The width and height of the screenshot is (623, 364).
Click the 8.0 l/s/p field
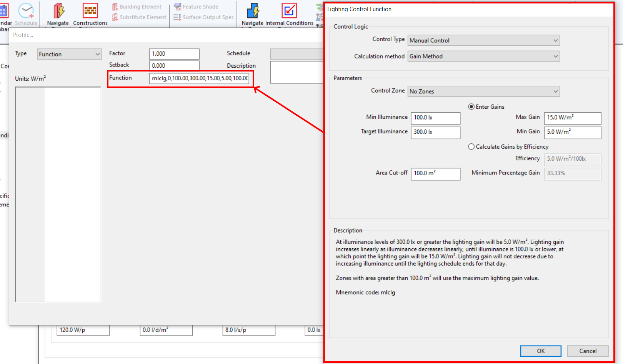[249, 330]
